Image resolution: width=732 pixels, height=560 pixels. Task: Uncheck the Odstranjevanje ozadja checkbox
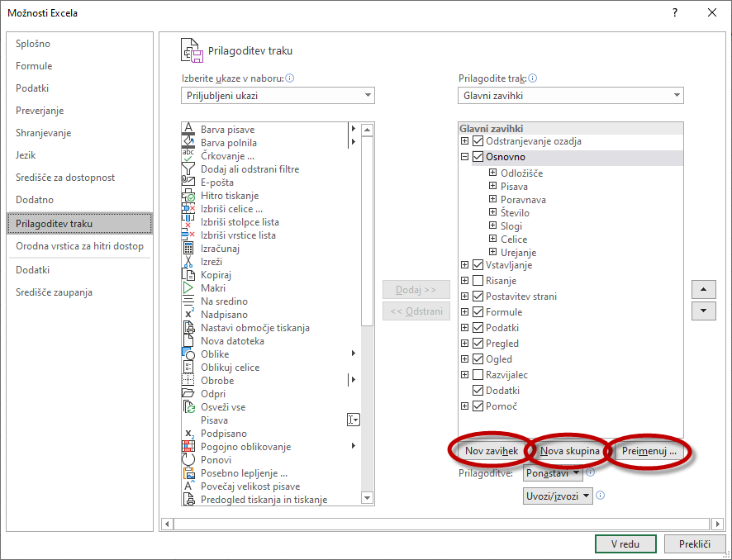tap(478, 141)
